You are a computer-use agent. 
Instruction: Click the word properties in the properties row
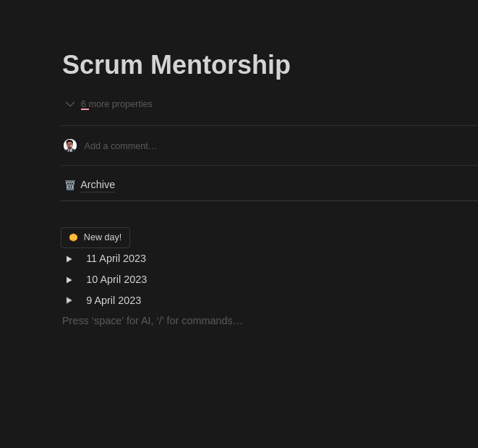pos(132,104)
